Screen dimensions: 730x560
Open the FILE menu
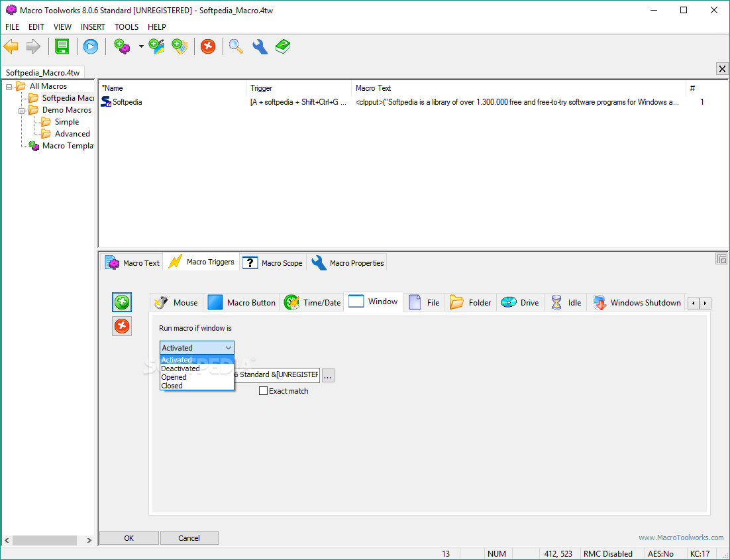coord(12,27)
